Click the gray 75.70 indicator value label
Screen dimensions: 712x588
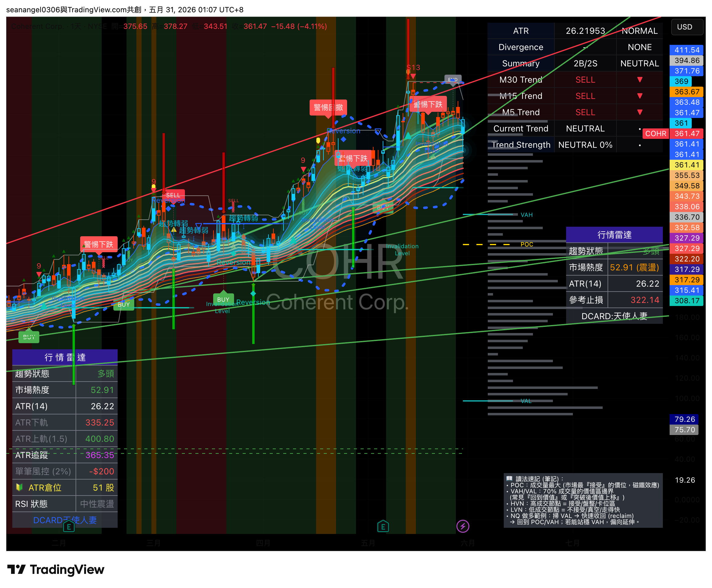(x=684, y=430)
